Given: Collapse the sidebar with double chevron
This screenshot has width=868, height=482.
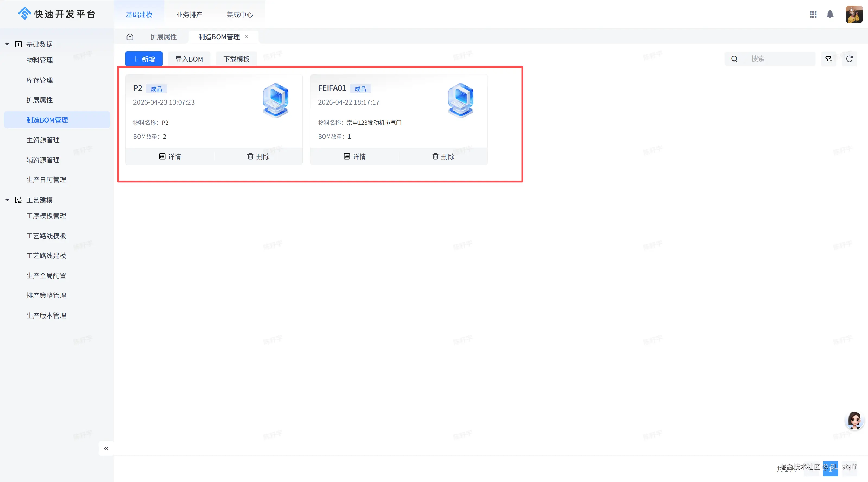Looking at the screenshot, I should (x=106, y=448).
